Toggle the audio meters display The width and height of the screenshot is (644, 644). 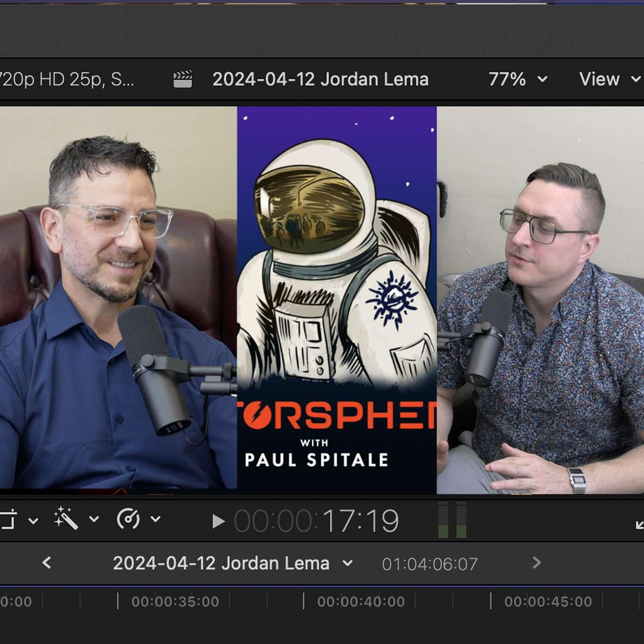(x=452, y=520)
